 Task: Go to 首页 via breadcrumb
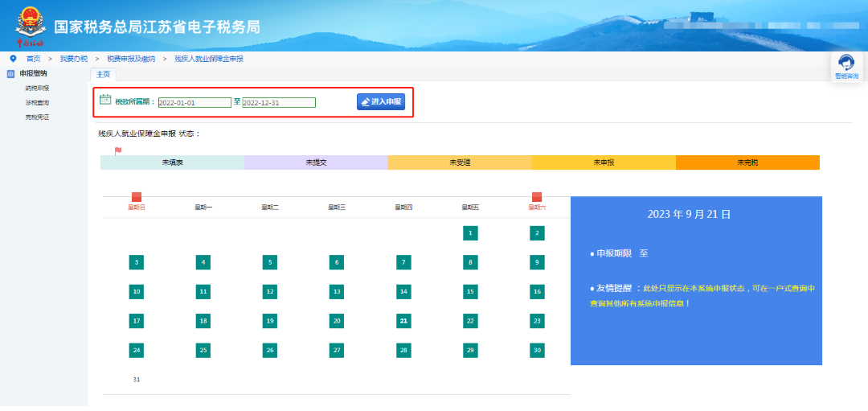pyautogui.click(x=33, y=59)
